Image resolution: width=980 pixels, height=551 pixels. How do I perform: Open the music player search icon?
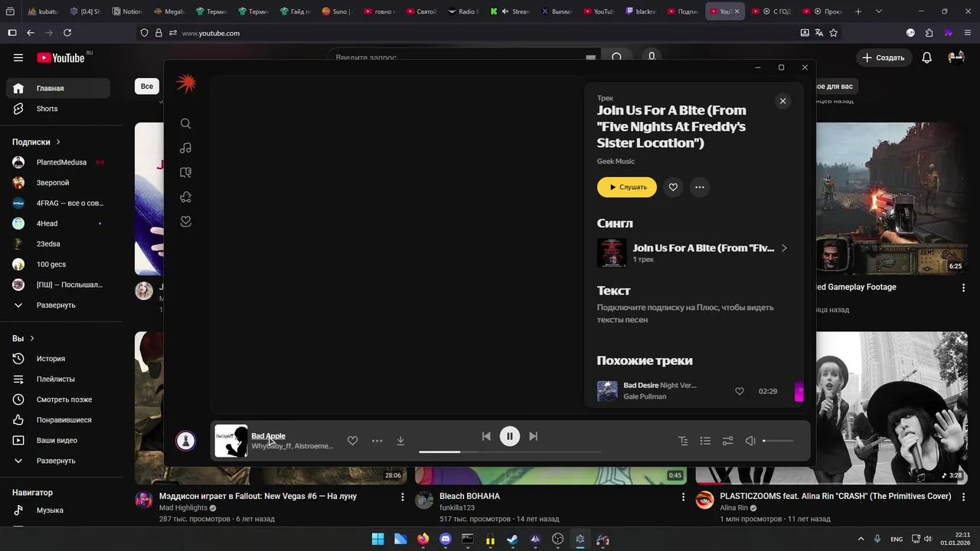coord(185,123)
